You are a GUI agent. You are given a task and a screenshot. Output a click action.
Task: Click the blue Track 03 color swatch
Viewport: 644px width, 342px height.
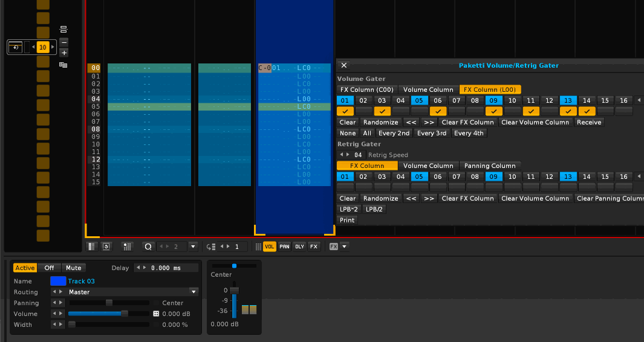pos(58,281)
